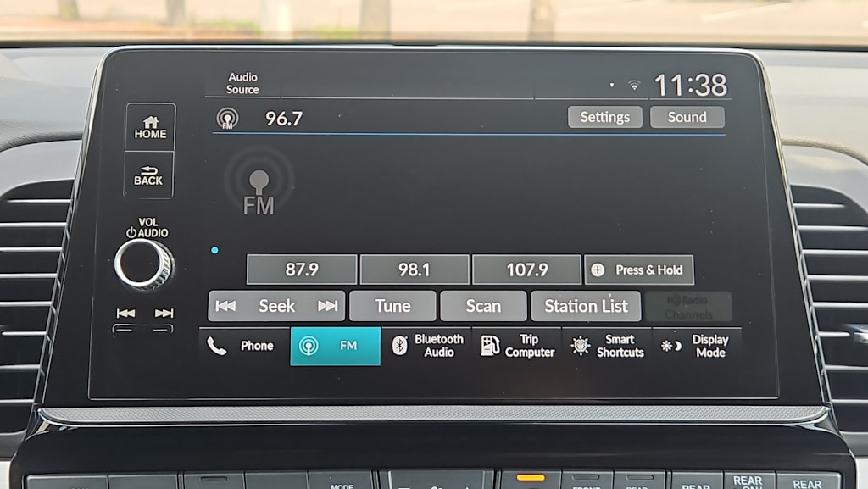
Task: Seek forward to next station
Action: 328,306
